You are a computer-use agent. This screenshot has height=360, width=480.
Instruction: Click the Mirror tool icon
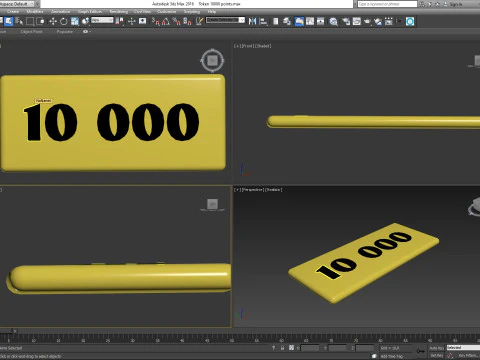[x=252, y=21]
